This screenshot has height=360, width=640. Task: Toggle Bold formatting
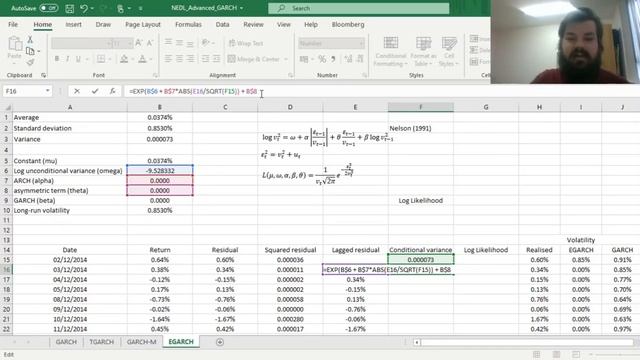tap(57, 59)
